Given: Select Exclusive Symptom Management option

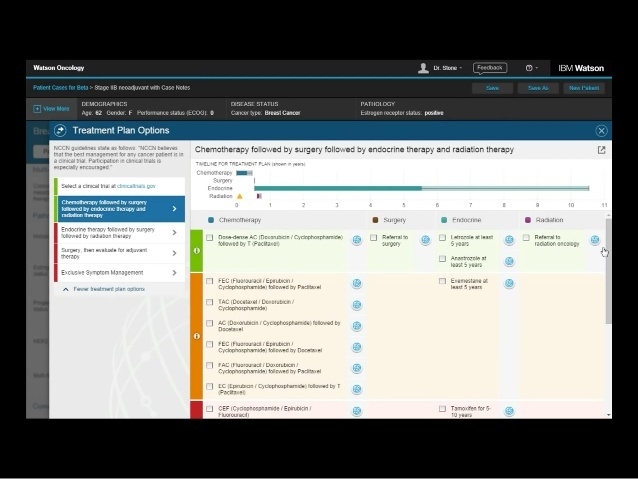Looking at the screenshot, I should [x=120, y=273].
